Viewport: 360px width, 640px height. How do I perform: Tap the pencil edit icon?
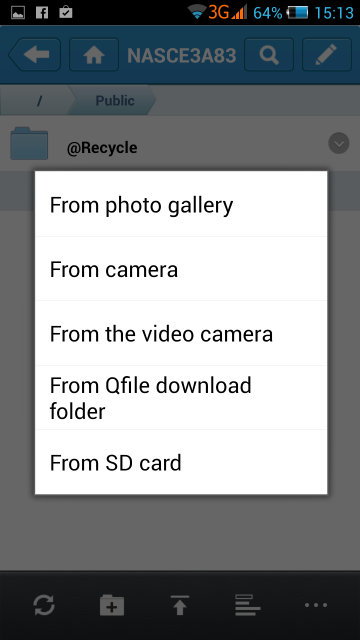(x=327, y=55)
